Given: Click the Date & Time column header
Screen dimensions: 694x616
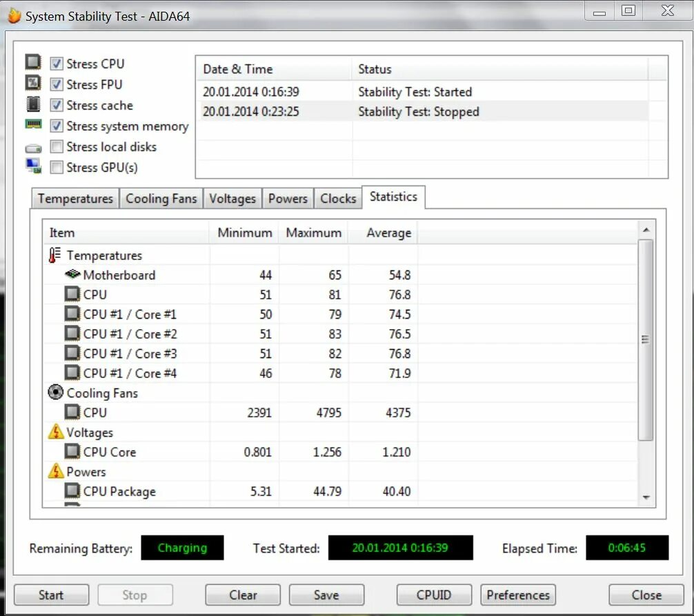Looking at the screenshot, I should 274,69.
